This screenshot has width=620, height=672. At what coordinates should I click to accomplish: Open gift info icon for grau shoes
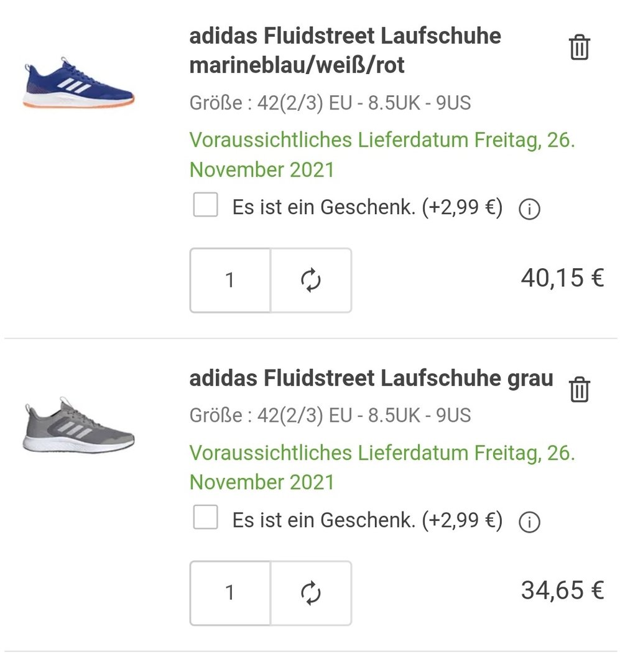(529, 522)
